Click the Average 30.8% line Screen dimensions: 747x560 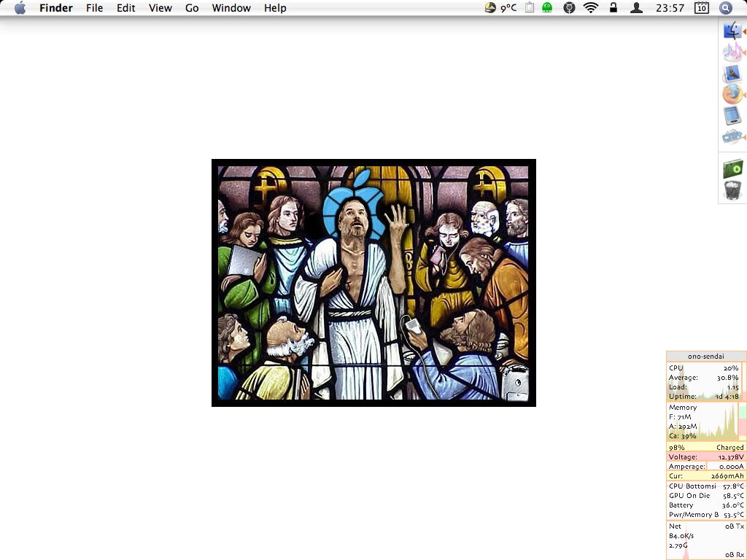pos(704,378)
